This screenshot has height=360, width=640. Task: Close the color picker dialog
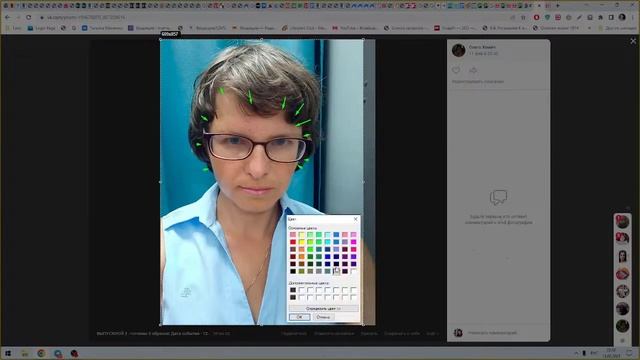tap(356, 219)
